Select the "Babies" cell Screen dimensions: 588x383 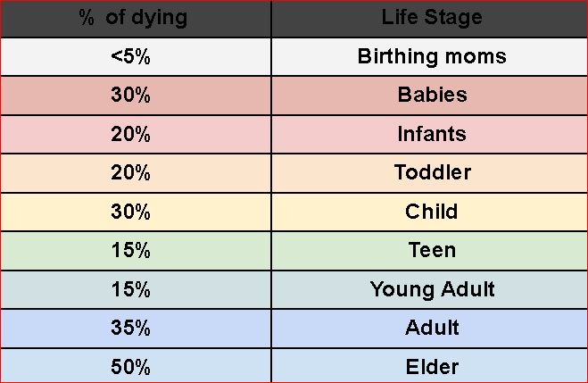431,95
